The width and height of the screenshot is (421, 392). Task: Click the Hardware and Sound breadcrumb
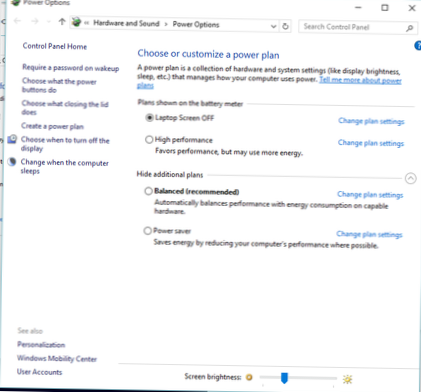click(126, 23)
